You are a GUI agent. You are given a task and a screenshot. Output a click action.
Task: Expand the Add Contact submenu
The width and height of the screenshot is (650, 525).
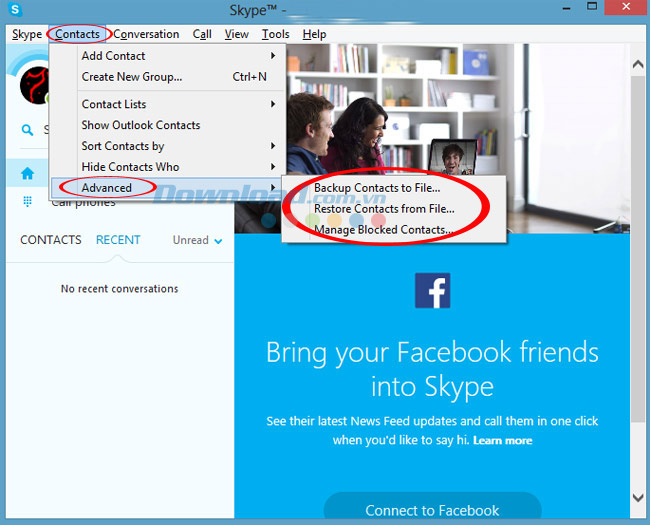click(167, 56)
